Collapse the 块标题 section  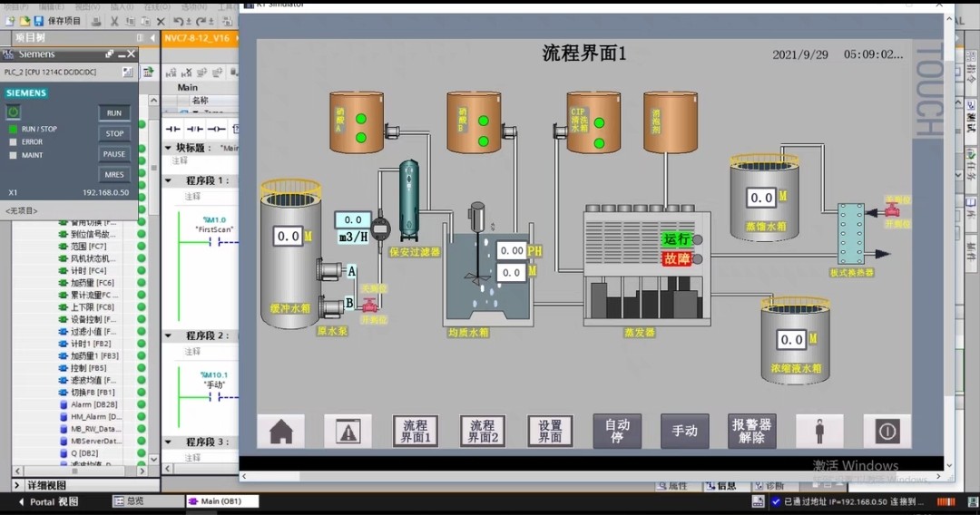point(168,148)
